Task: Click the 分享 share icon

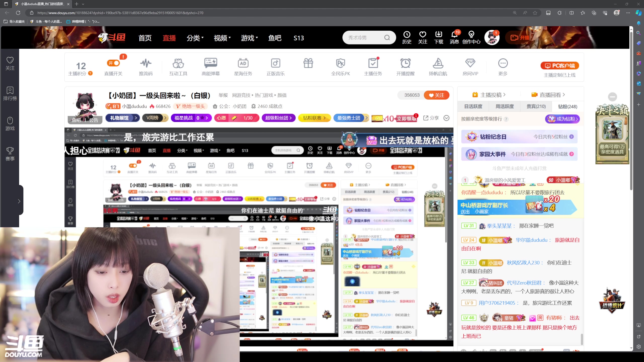Action: pyautogui.click(x=431, y=118)
